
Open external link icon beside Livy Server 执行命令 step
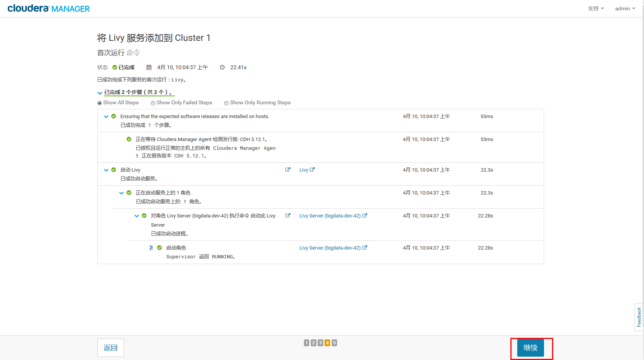(x=288, y=216)
